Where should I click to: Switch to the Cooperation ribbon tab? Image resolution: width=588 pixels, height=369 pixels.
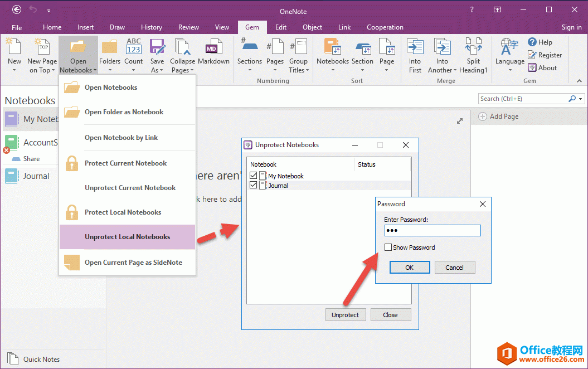point(385,27)
